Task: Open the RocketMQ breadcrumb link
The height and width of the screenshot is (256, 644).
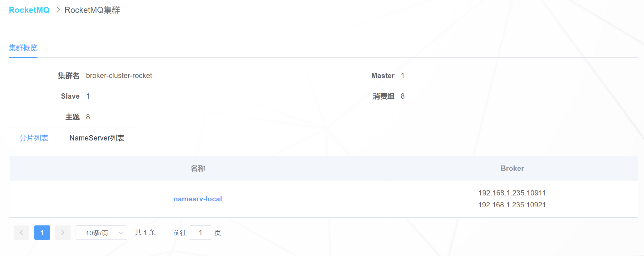Action: [29, 10]
